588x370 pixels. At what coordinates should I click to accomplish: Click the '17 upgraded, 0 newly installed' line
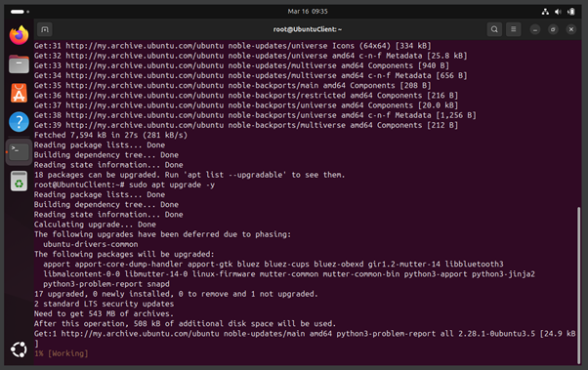176,294
